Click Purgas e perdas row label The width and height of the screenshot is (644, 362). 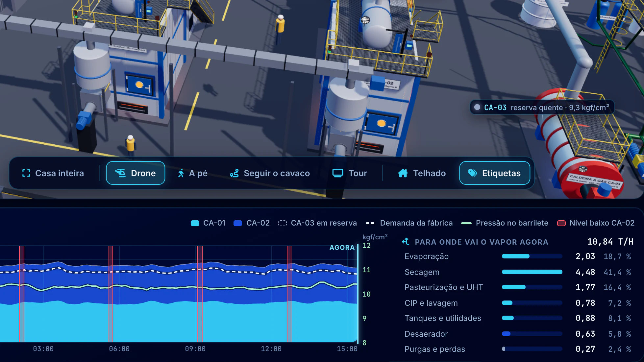(435, 349)
